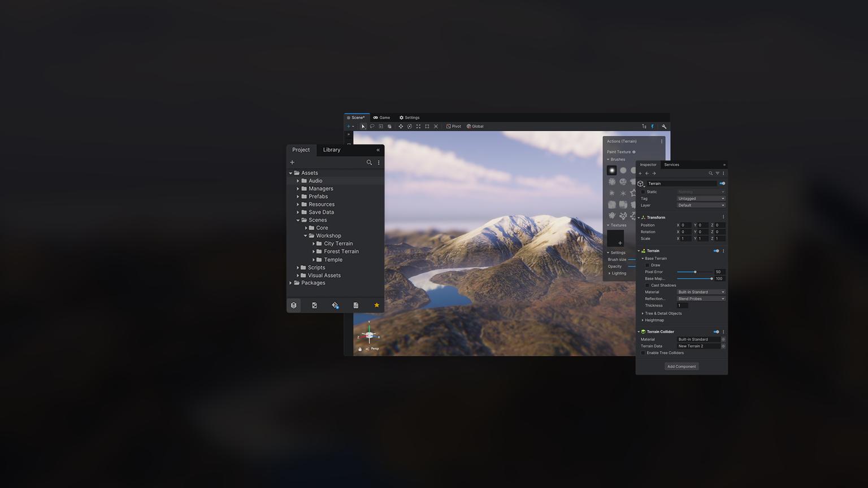Screen dimensions: 868x488
Task: Open the Tag dropdown showing Untagged
Action: tap(701, 199)
